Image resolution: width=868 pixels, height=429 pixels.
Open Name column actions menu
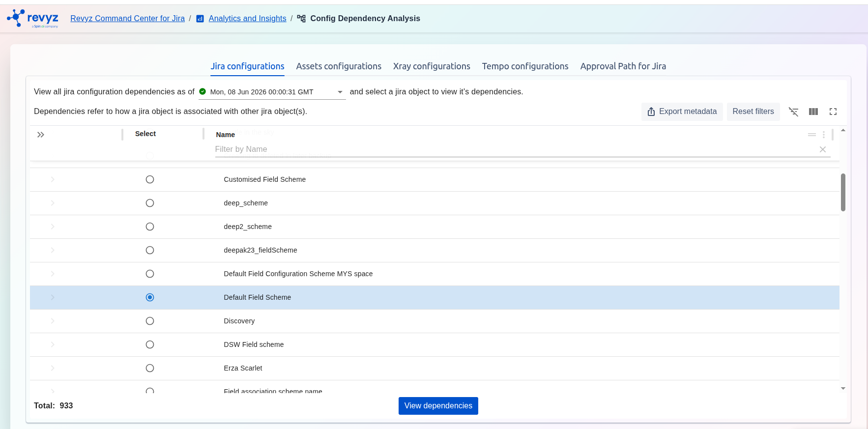(824, 135)
